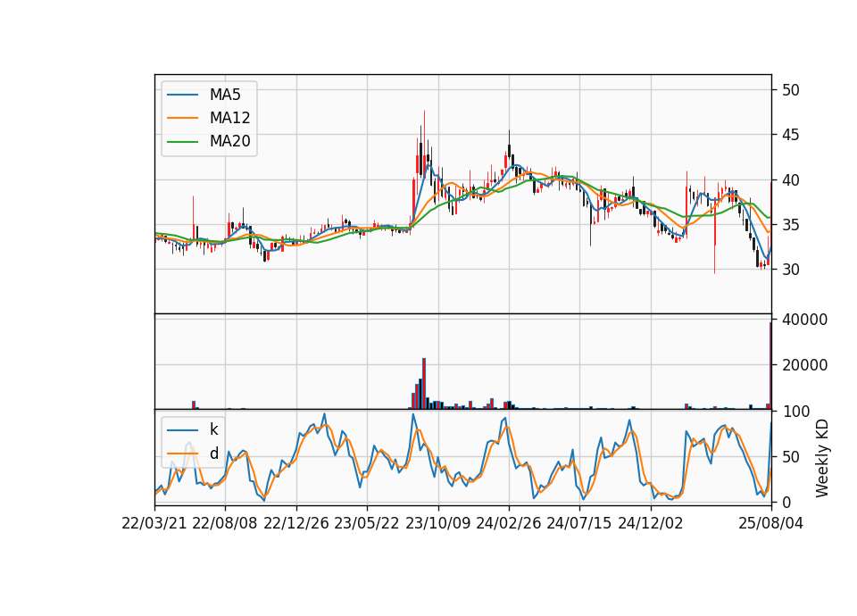
Task: Click the 22/12/26 date tick label
Action: 296,523
